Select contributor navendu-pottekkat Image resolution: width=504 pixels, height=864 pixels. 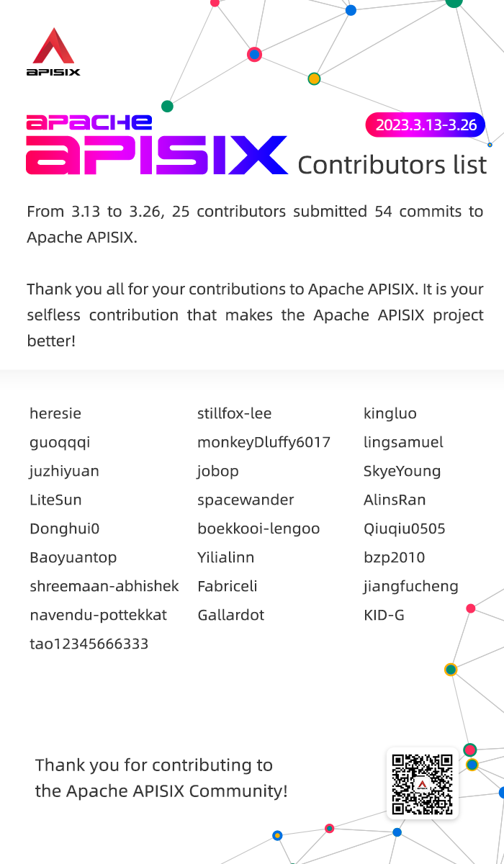tap(98, 615)
